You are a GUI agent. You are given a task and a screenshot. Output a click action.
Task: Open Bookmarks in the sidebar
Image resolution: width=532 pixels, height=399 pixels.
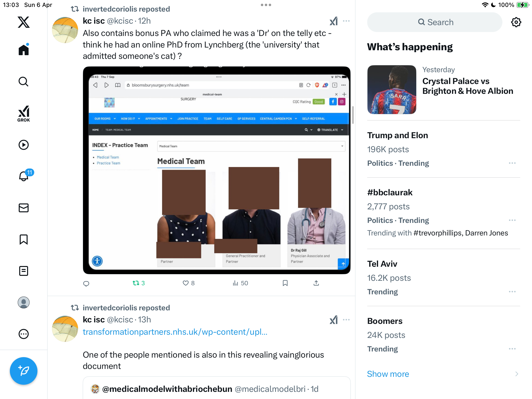pyautogui.click(x=24, y=239)
